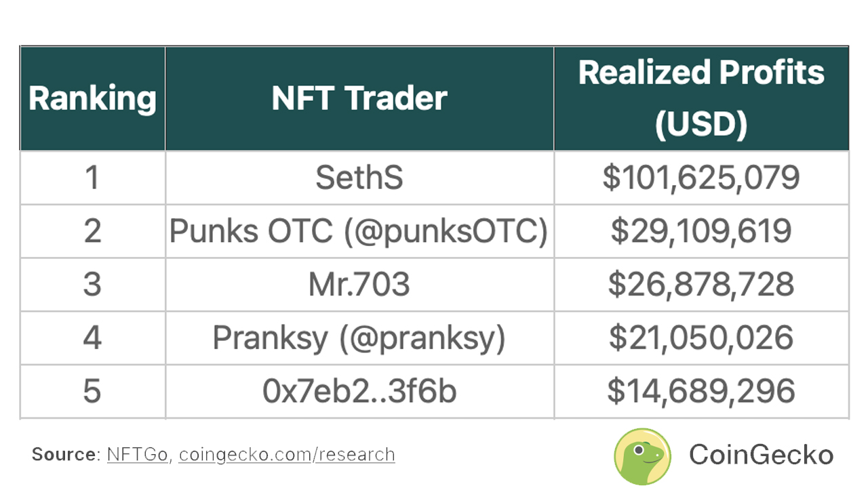This screenshot has height=488, width=868.
Task: Open the coingecko.com/research link
Action: click(x=286, y=454)
